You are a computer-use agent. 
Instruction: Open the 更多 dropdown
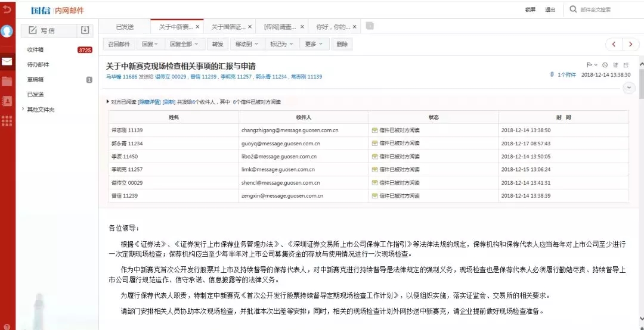pyautogui.click(x=314, y=44)
